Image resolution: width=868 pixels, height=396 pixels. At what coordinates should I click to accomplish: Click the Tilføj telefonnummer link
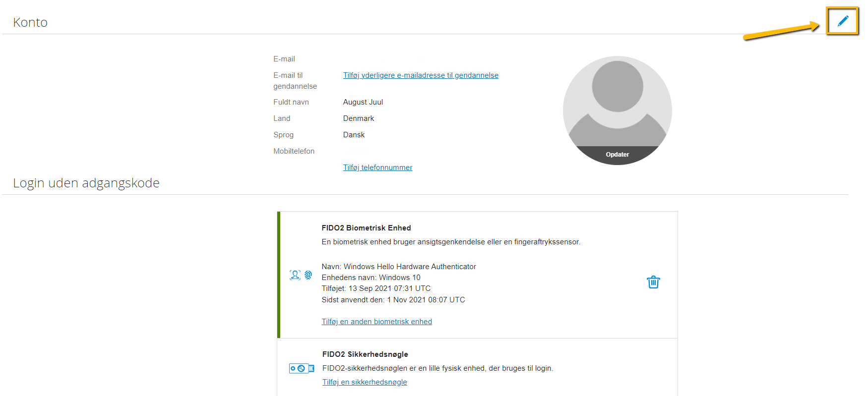coord(377,168)
